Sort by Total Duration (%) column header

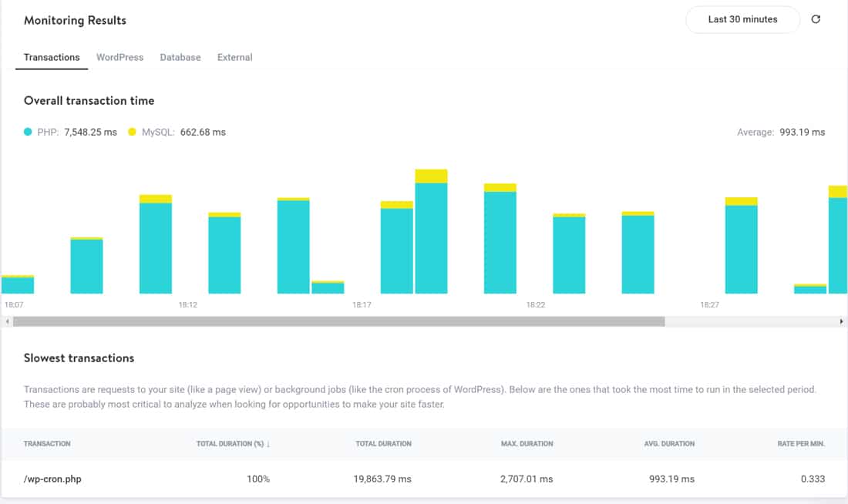click(233, 444)
